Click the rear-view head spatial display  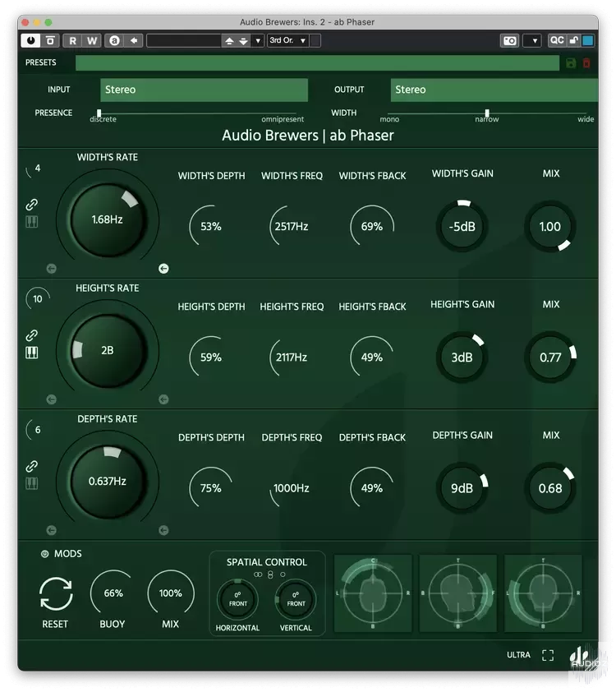point(543,593)
